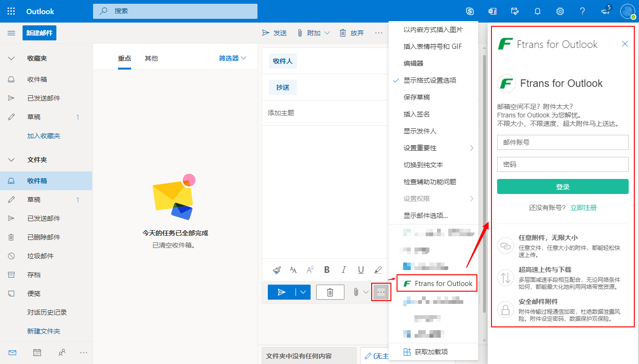Viewport: 639px width, 364px height.
Task: Open the app launcher waffle icon
Action: pyautogui.click(x=11, y=11)
